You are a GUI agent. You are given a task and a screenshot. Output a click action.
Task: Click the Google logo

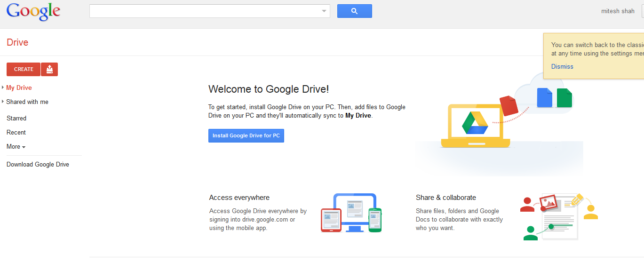click(x=33, y=11)
